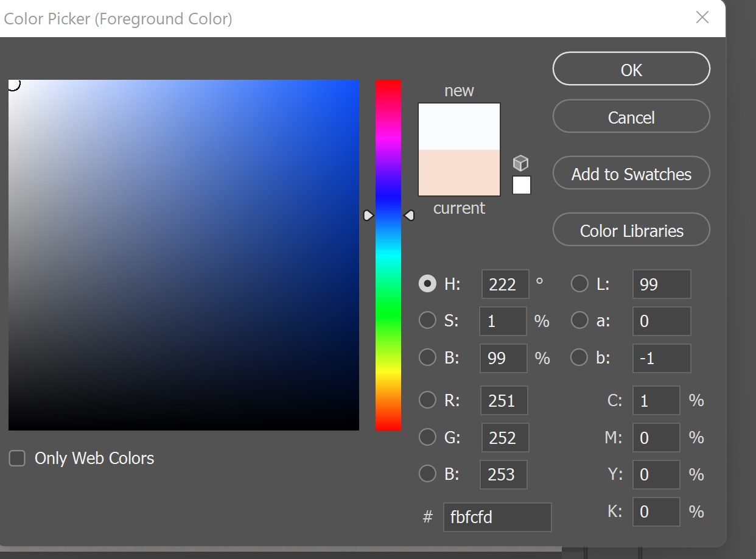The width and height of the screenshot is (756, 559).
Task: Enable the Only Web Colors checkbox
Action: [x=17, y=458]
